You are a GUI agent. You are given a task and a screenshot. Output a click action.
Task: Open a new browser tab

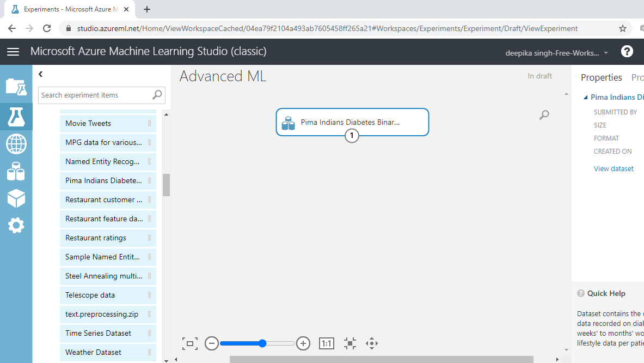click(x=147, y=9)
